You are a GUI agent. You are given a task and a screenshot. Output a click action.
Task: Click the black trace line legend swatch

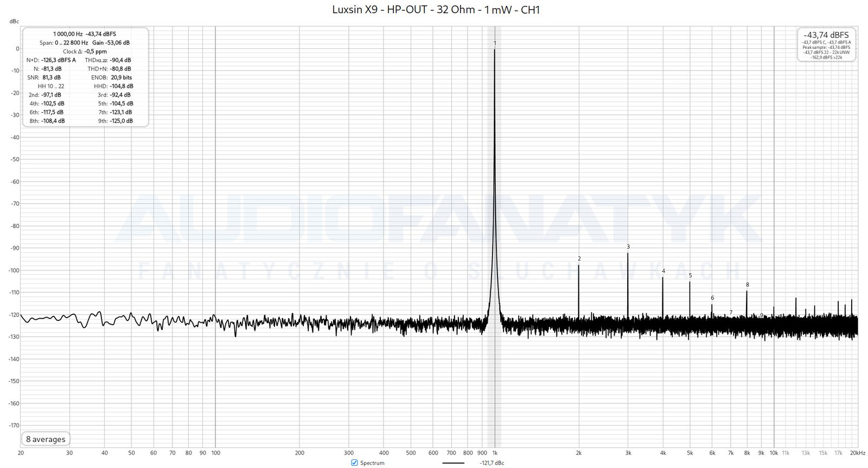click(x=453, y=463)
